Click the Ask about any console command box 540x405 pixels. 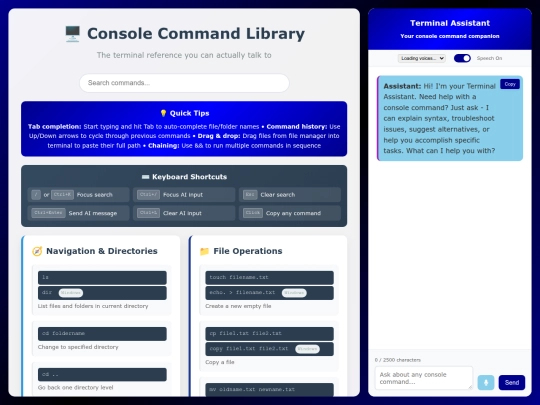pos(424,378)
